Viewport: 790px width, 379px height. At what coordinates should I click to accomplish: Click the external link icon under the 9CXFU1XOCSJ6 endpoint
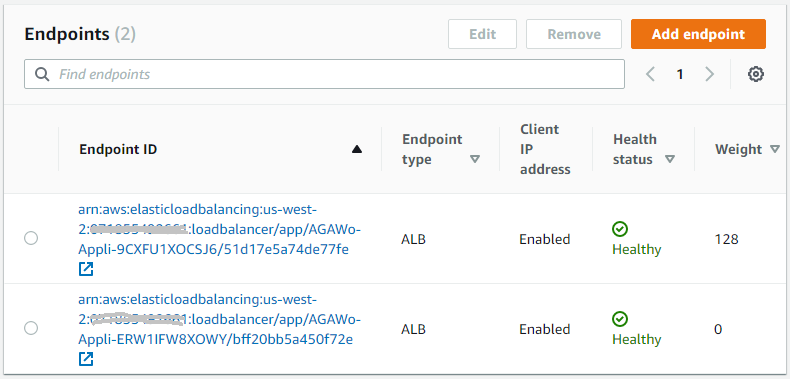pos(86,269)
